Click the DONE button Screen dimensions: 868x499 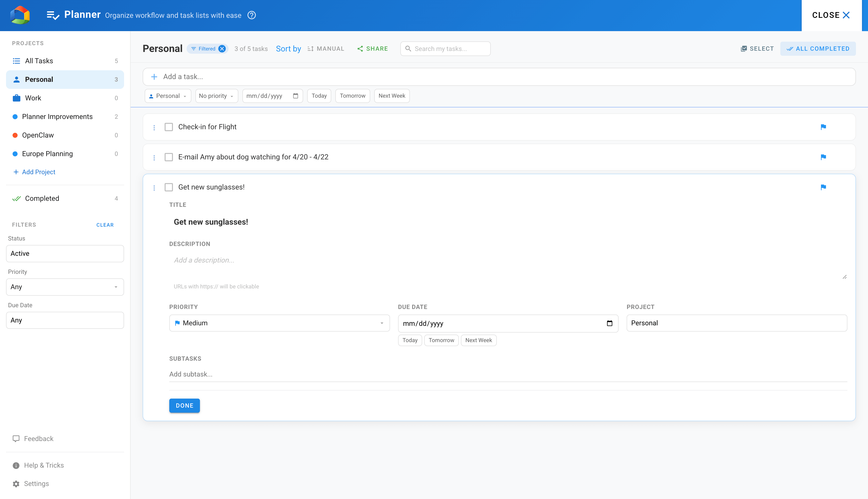184,405
